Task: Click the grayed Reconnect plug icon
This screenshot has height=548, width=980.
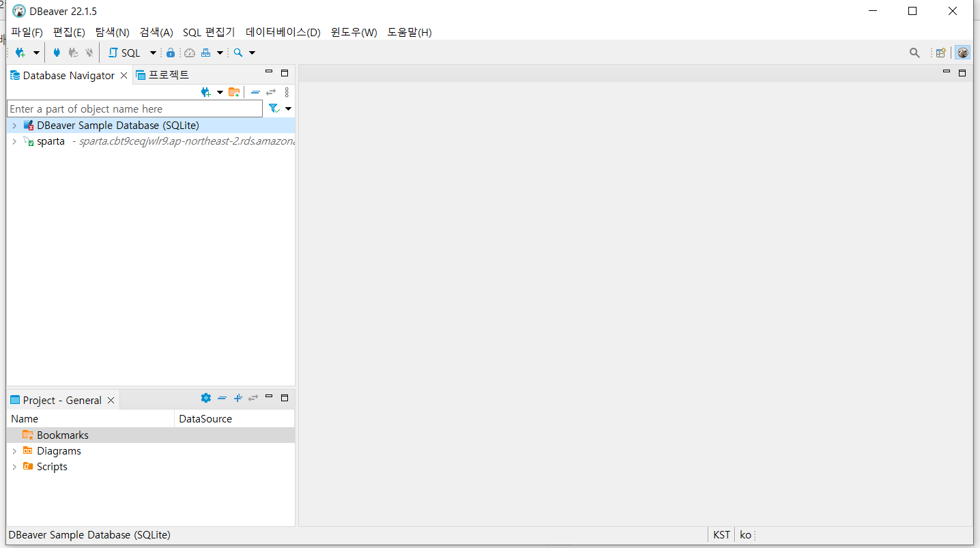Action: [73, 53]
